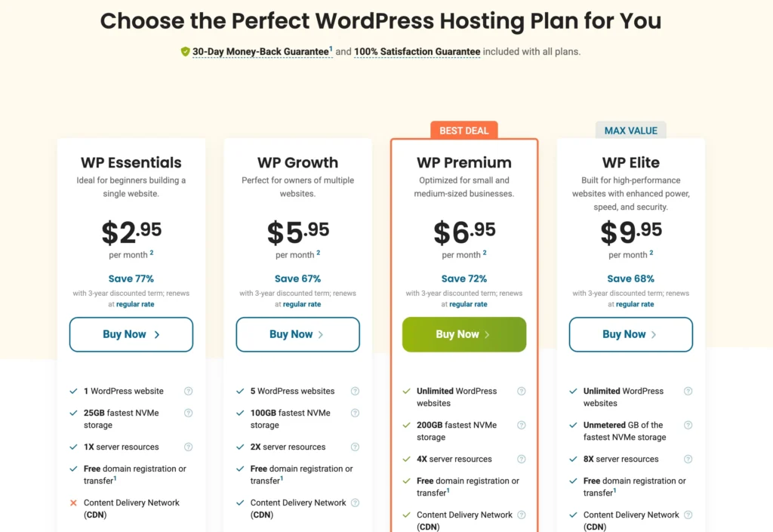Viewport: 773px width, 532px height.
Task: Click the chevron arrow inside WP Premium's Buy Now button
Action: [488, 334]
